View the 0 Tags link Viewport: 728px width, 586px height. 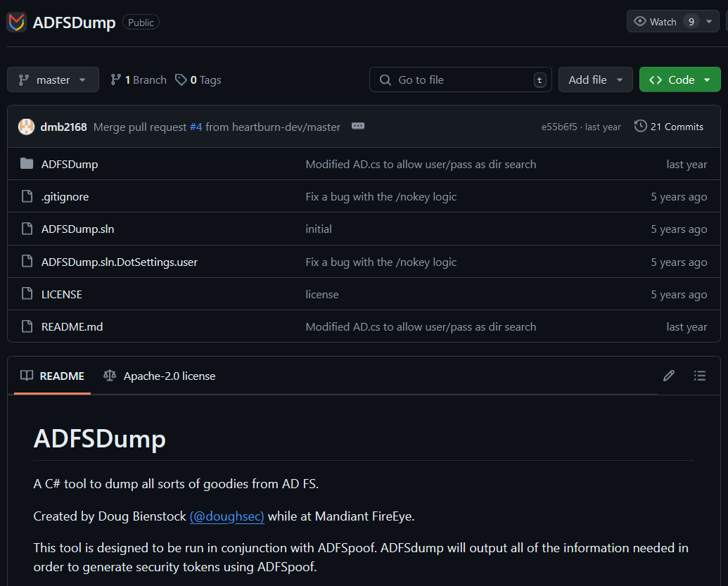click(x=198, y=80)
